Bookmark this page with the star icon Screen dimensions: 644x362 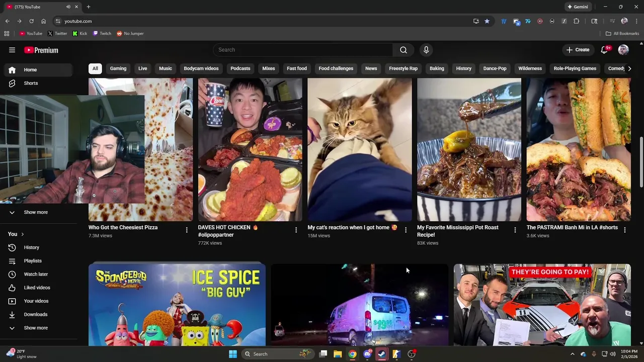[487, 21]
